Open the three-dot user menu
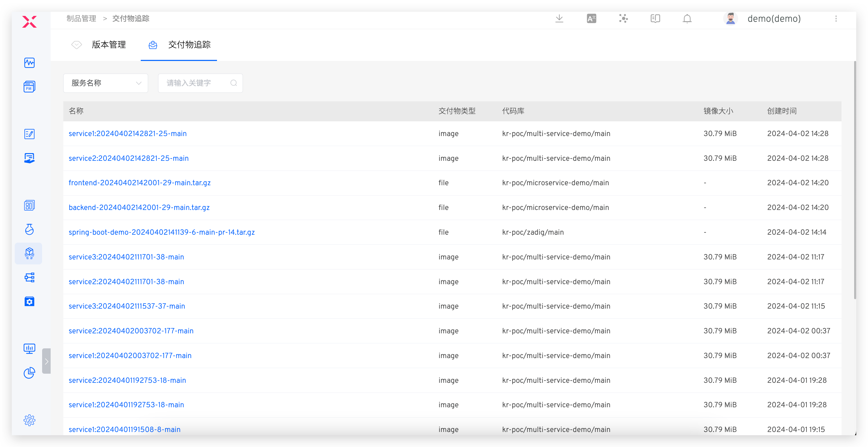The width and height of the screenshot is (868, 447). (x=836, y=19)
